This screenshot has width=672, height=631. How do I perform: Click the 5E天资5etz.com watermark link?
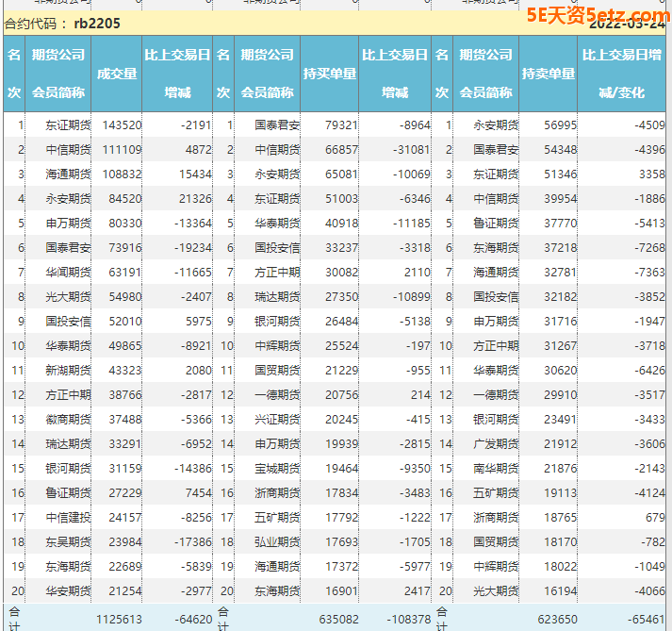[x=596, y=15]
